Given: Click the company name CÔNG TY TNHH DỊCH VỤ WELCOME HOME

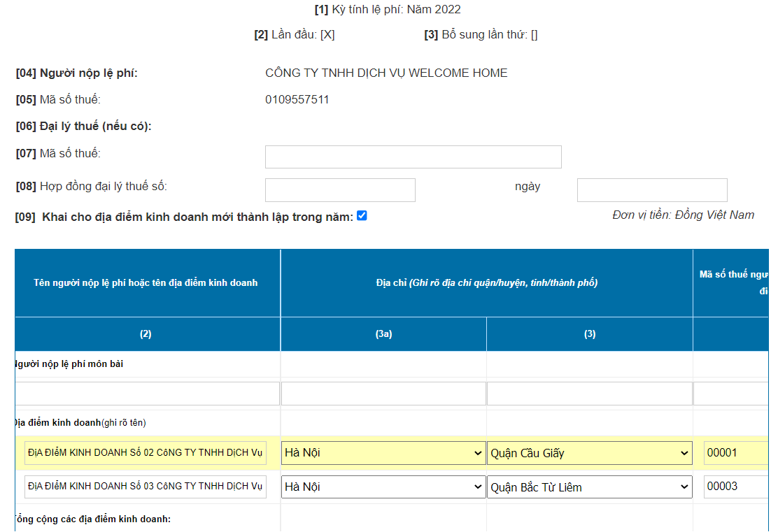Looking at the screenshot, I should coord(386,73).
